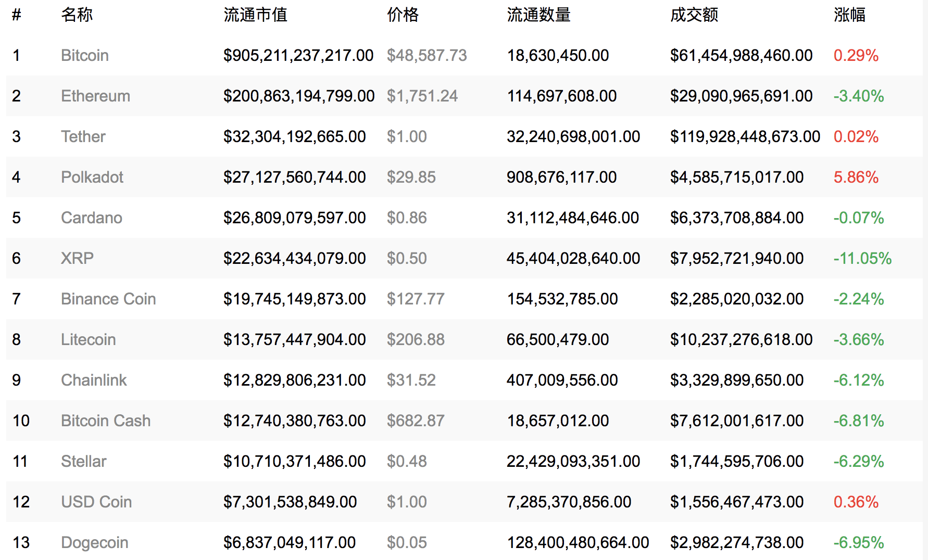This screenshot has width=928, height=560.
Task: Click the Ethereum name link
Action: [95, 96]
